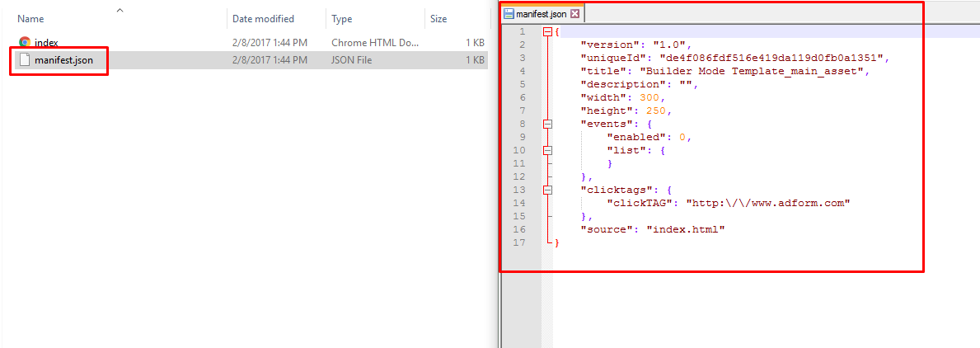The image size is (980, 348).
Task: Close the manifest.json editor tab
Action: click(575, 13)
